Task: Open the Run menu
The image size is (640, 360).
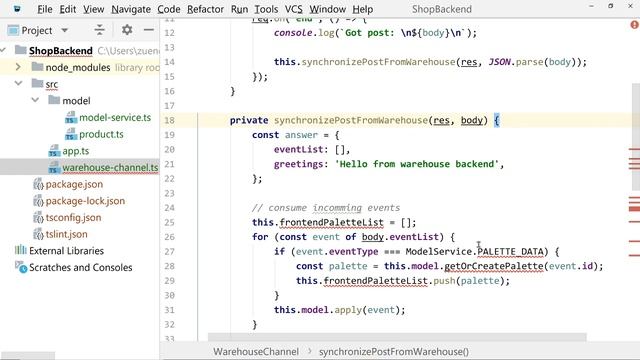Action: 239,9
